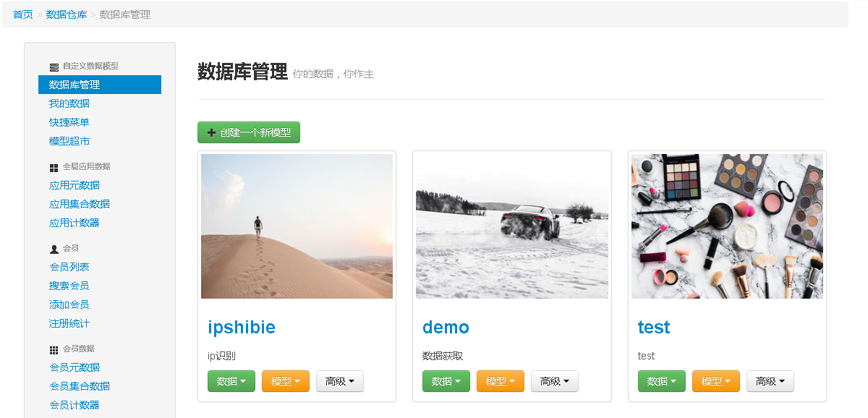
Task: Expand 模型 dropdown for test
Action: tap(716, 381)
